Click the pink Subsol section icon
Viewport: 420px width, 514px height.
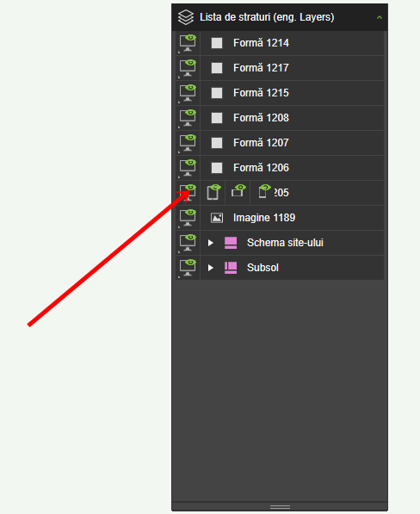click(231, 268)
